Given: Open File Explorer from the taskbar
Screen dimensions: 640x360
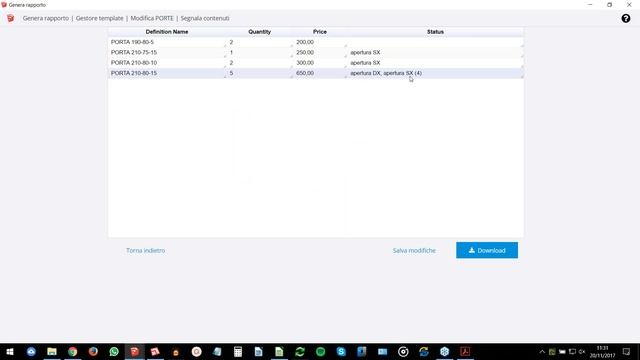Looking at the screenshot, I should pos(52,351).
